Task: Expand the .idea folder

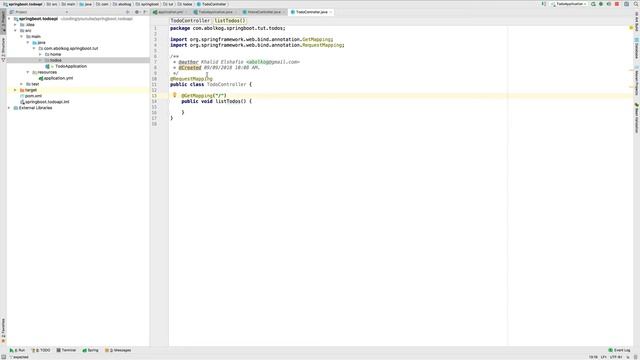Action: point(16,25)
